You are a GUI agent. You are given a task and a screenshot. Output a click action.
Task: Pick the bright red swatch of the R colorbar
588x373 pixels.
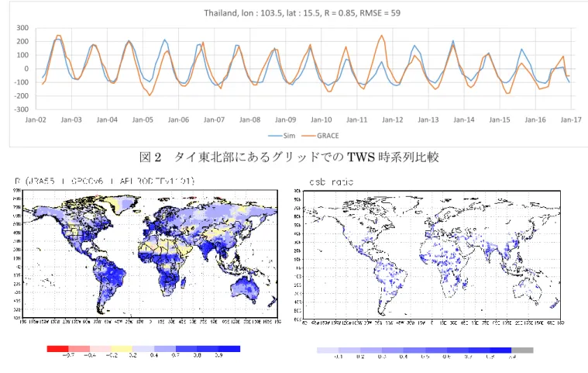click(x=58, y=349)
